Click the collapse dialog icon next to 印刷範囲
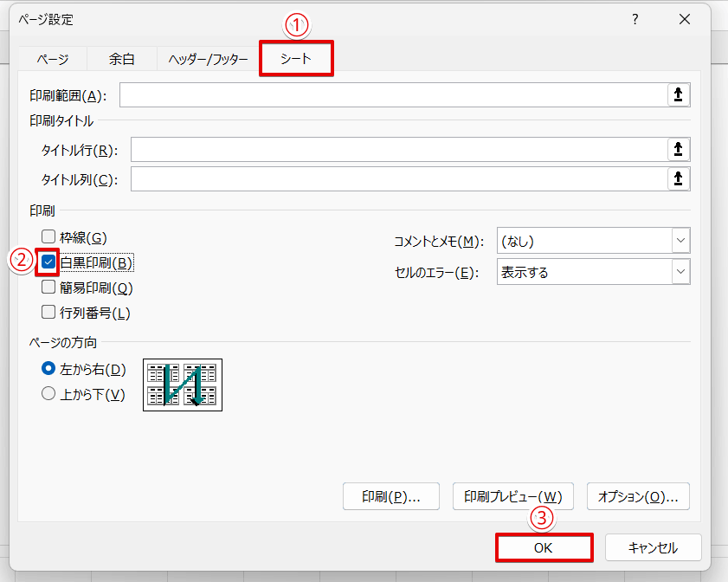Viewport: 728px width, 582px height. (x=680, y=95)
